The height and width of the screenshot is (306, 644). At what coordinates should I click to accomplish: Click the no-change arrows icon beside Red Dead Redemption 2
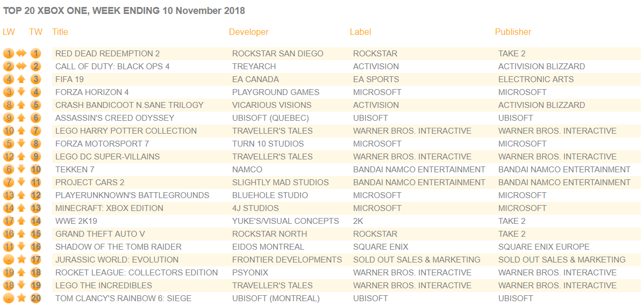click(22, 53)
